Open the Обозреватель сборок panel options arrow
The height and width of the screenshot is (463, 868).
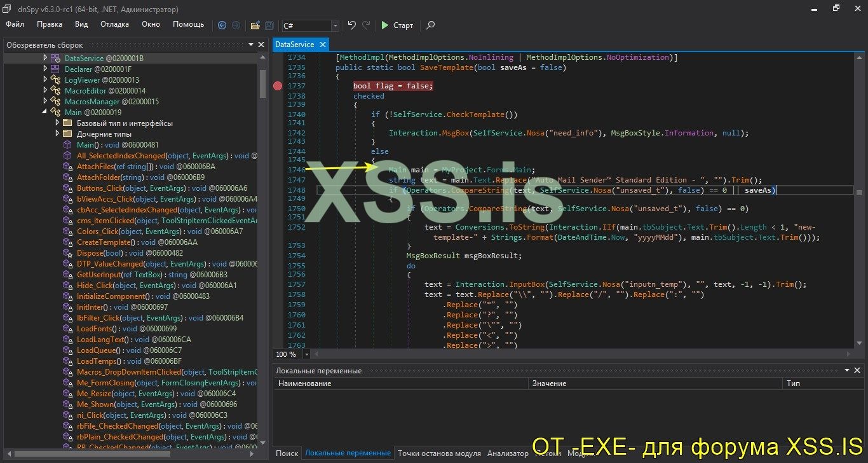click(x=250, y=45)
